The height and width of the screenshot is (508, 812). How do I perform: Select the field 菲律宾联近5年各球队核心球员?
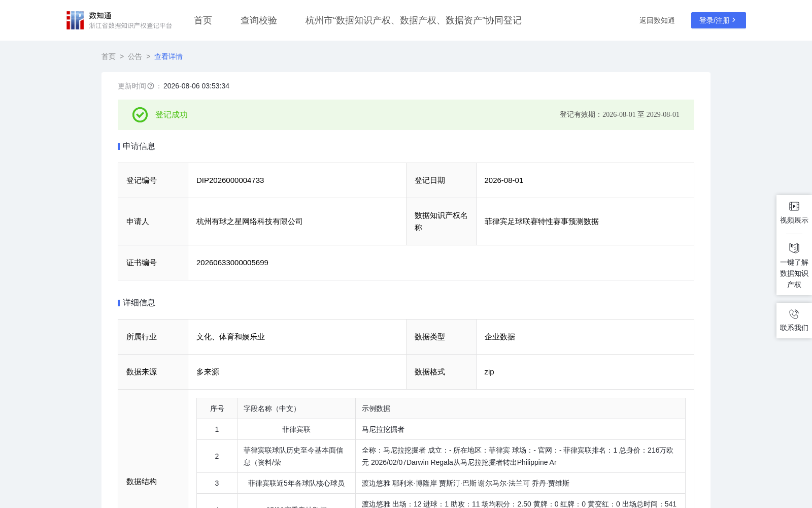click(x=296, y=483)
